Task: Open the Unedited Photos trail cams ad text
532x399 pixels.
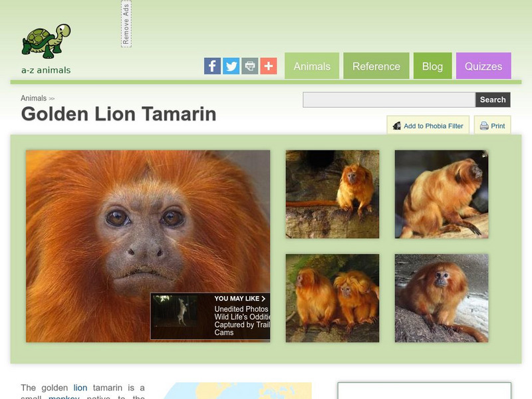Action: [x=242, y=321]
